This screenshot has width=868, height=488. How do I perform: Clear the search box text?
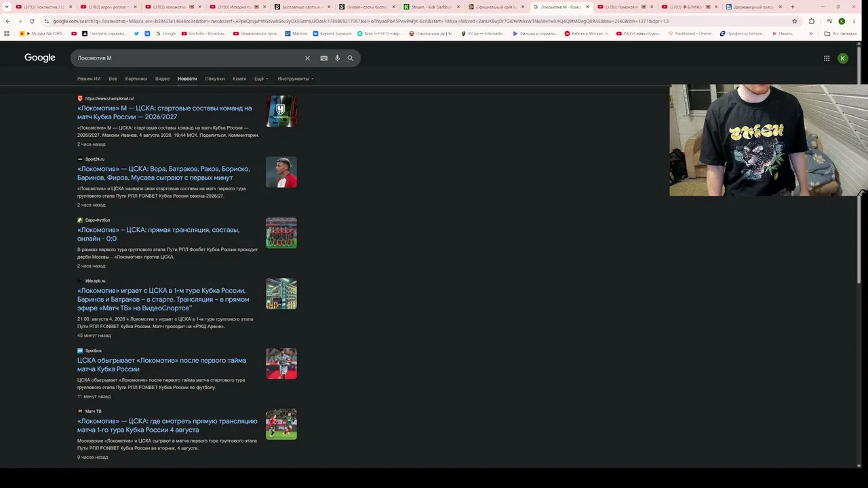[307, 58]
